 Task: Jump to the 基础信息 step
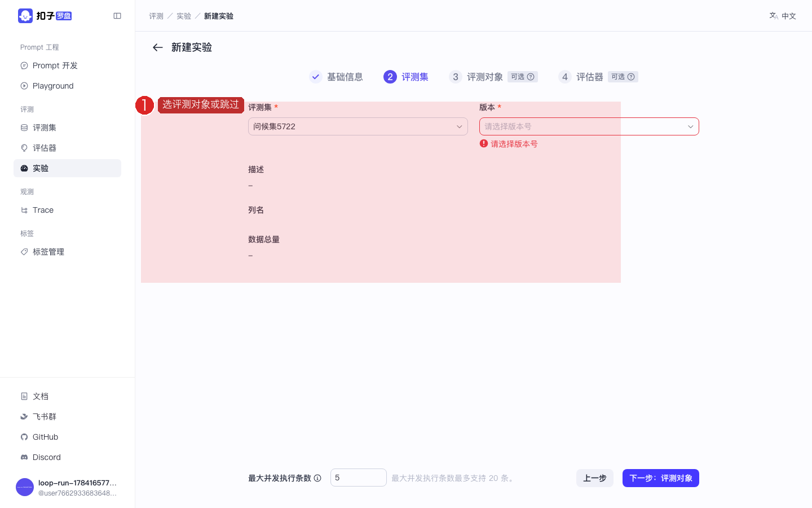[x=345, y=77]
